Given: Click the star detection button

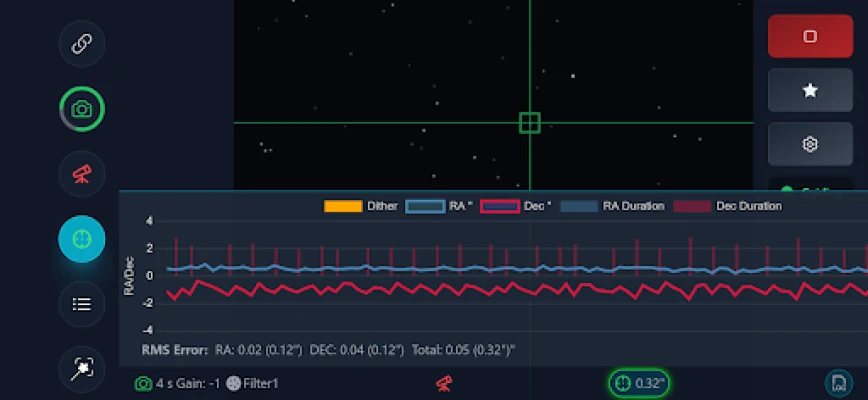Looking at the screenshot, I should [x=809, y=90].
